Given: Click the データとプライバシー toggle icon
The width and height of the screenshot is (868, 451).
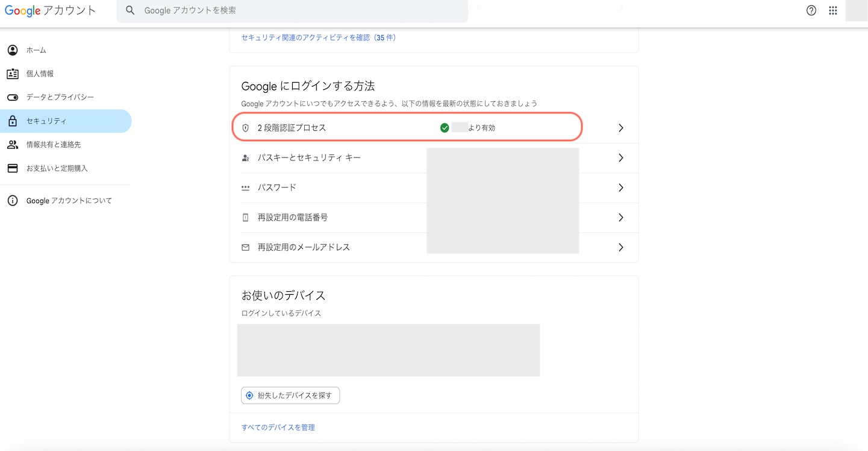Looking at the screenshot, I should pyautogui.click(x=13, y=97).
